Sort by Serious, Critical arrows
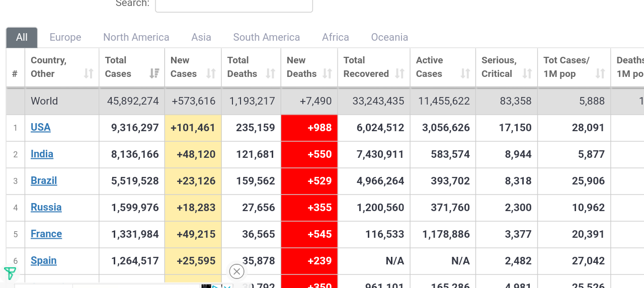Viewport: 644px width, 288px height. click(527, 74)
